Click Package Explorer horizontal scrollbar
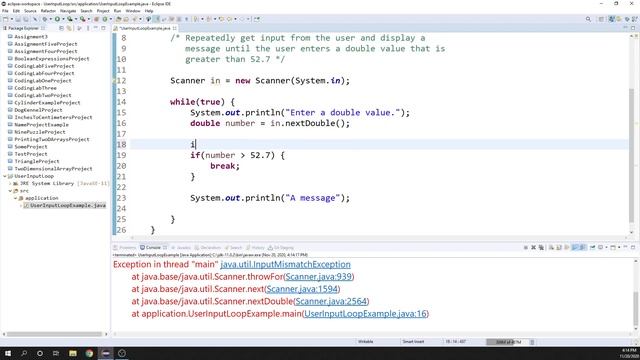 tap(54, 334)
